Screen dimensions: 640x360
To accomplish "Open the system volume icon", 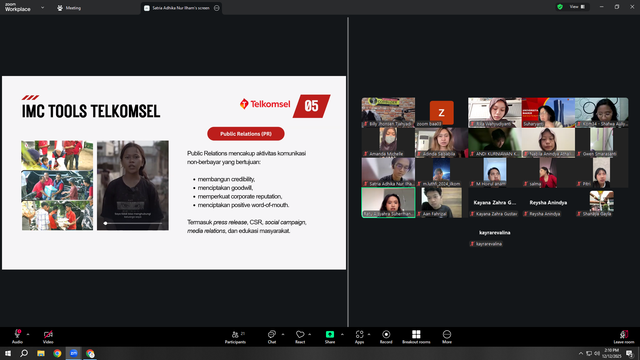I will (x=597, y=353).
